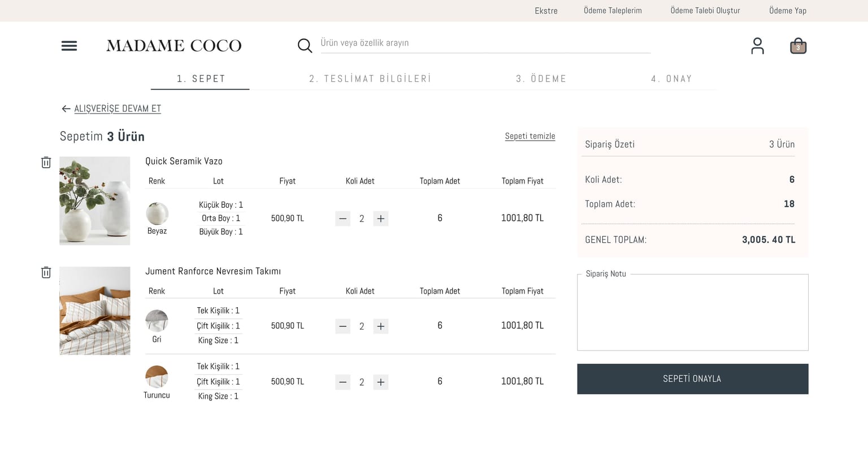Select the Beyaz color swatch
The image size is (868, 450).
(157, 213)
